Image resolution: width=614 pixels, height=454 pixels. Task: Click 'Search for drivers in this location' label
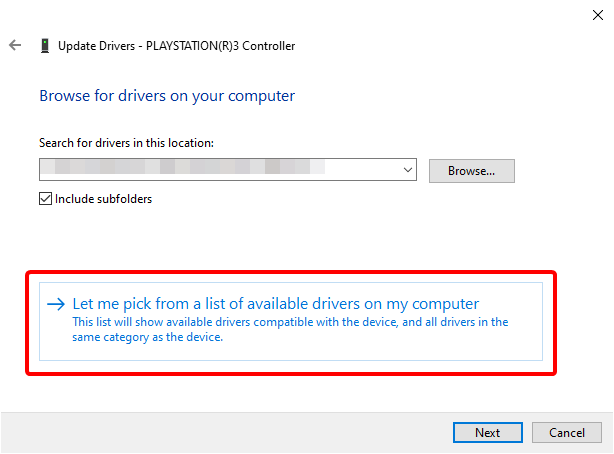(x=127, y=143)
